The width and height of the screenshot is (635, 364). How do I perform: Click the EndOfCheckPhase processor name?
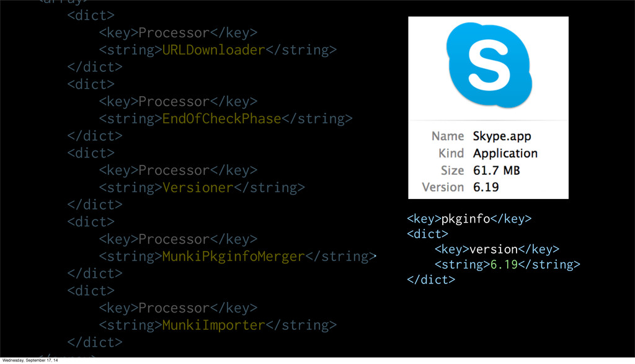[x=221, y=118]
